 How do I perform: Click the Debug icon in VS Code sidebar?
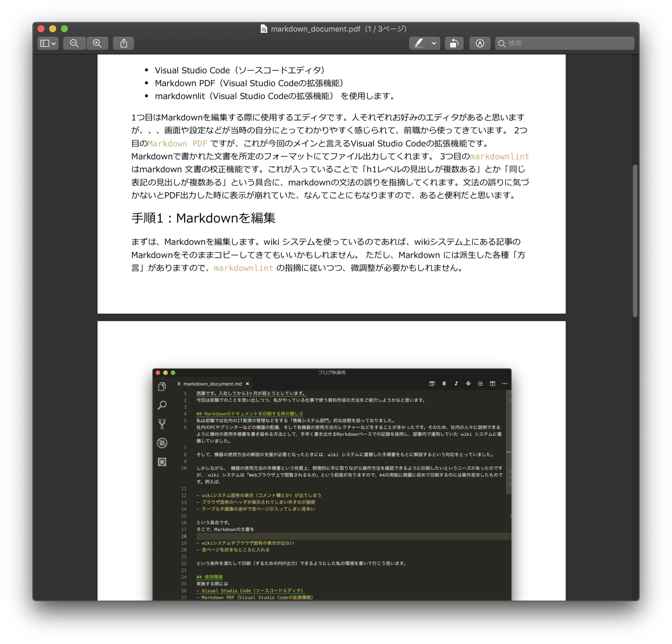coord(162,443)
